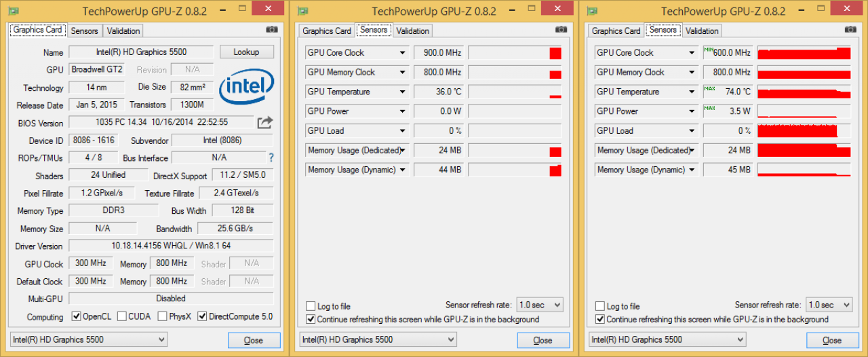Expand GPU Temperature dropdown in middle window

tap(402, 92)
